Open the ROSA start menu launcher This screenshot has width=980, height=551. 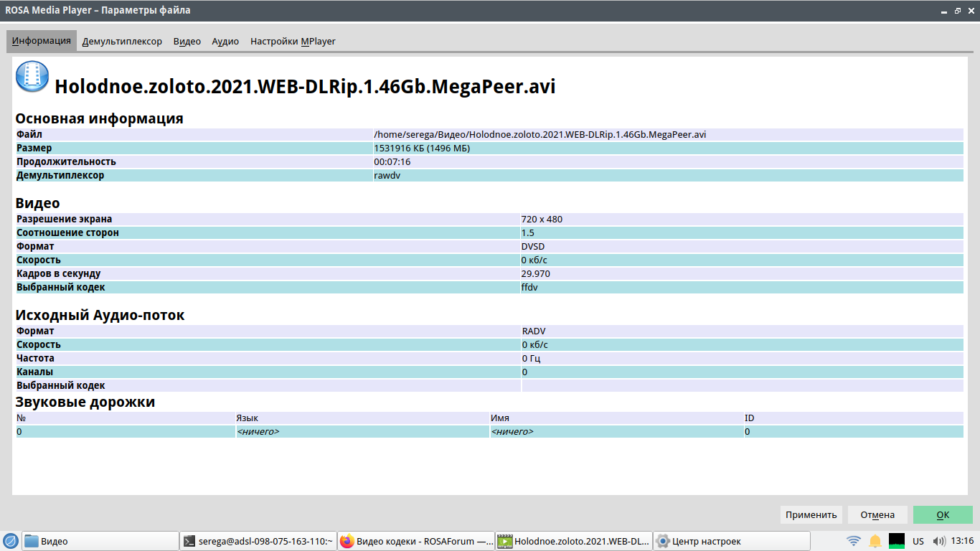[11, 541]
